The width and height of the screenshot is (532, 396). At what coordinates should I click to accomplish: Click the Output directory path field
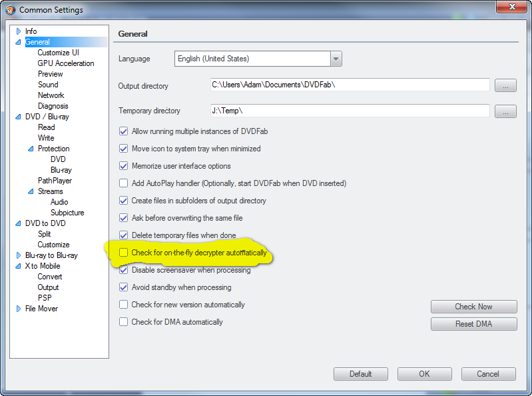(x=350, y=85)
